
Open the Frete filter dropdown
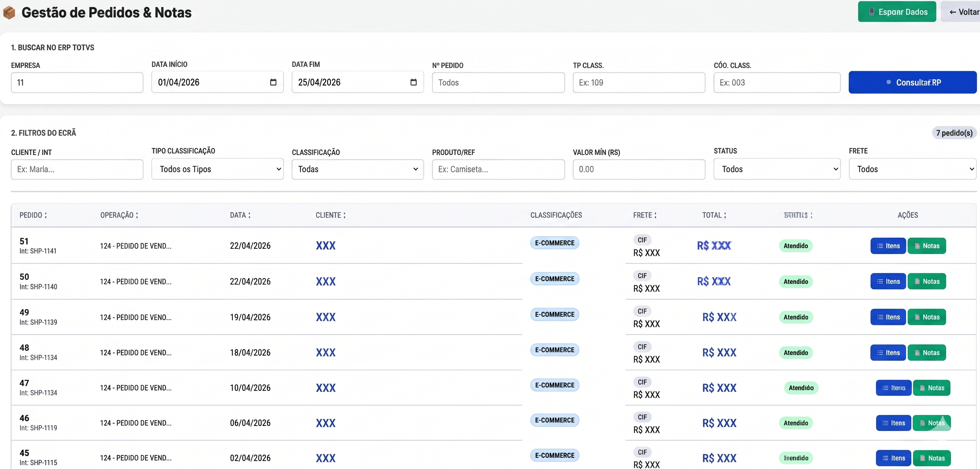913,169
